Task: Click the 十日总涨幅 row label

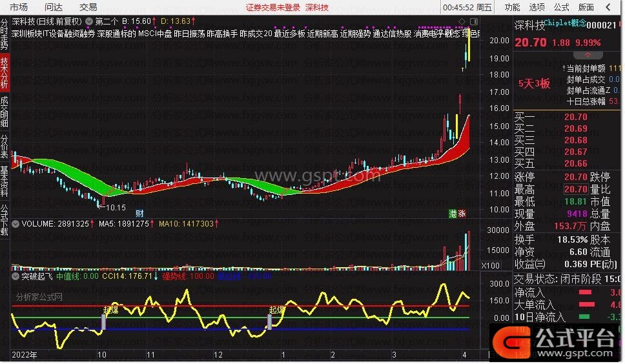Action: click(586, 102)
